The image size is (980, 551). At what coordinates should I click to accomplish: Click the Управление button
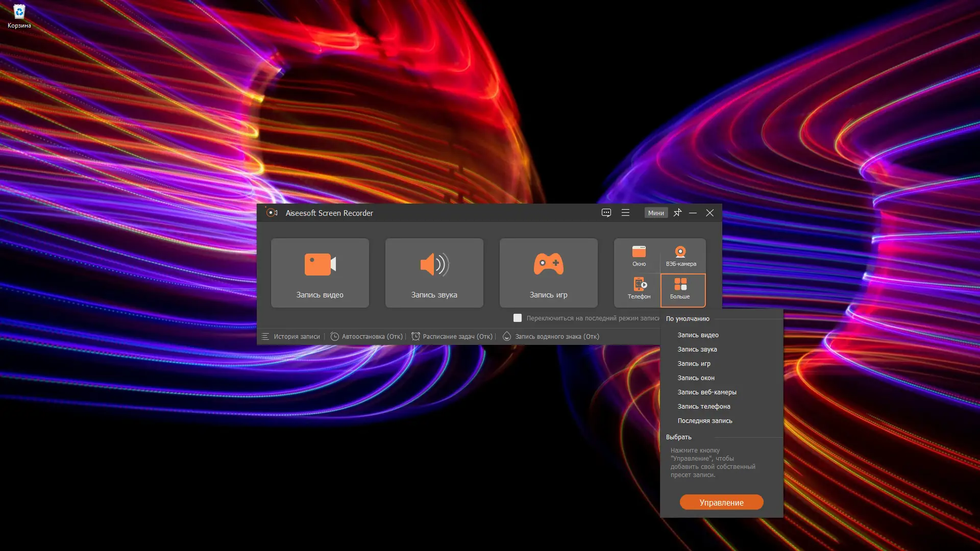click(722, 502)
